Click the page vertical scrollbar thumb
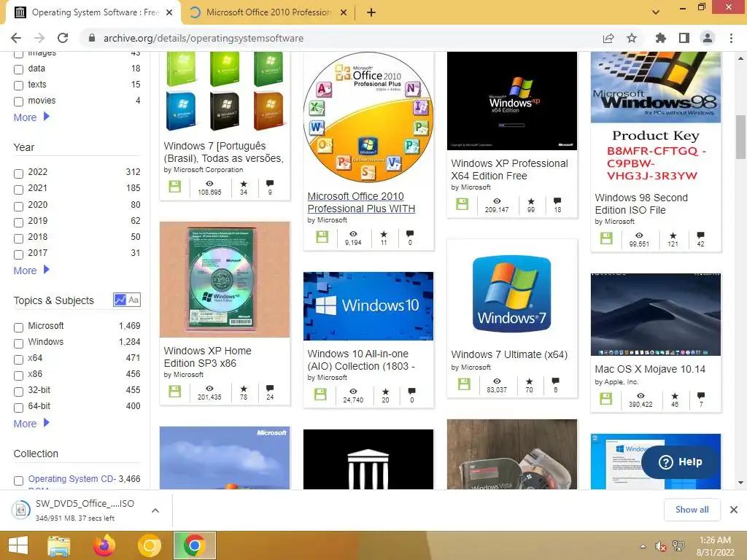Screen dimensions: 747x560 point(740,136)
